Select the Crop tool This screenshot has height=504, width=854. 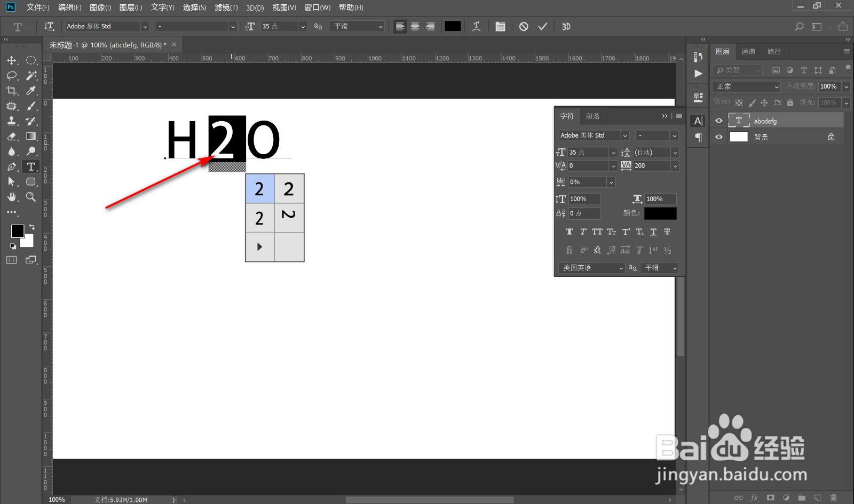pos(12,91)
